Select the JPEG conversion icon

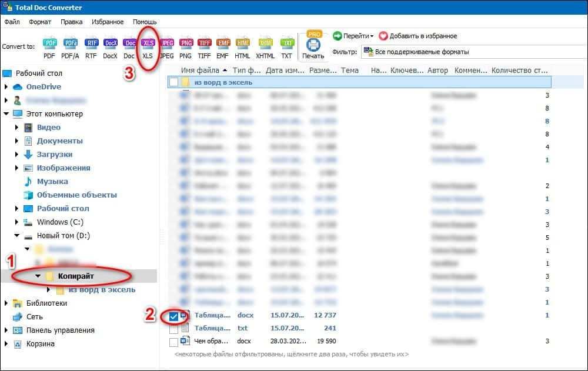[166, 42]
